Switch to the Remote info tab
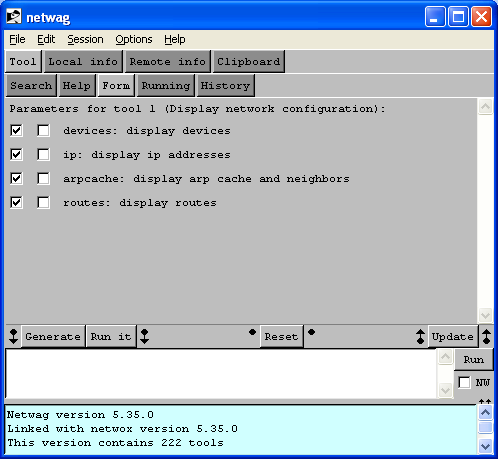499x459 pixels. pos(168,62)
